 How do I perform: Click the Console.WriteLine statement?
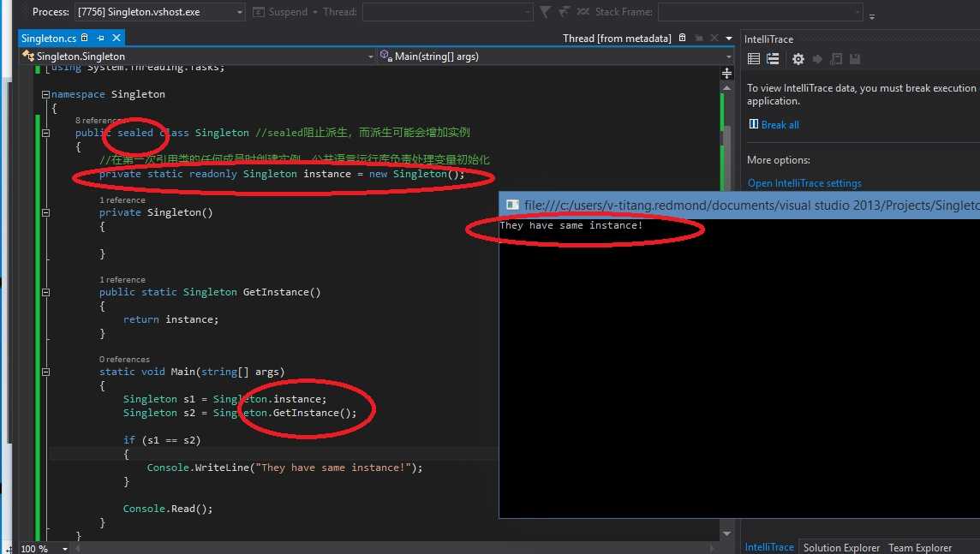284,468
